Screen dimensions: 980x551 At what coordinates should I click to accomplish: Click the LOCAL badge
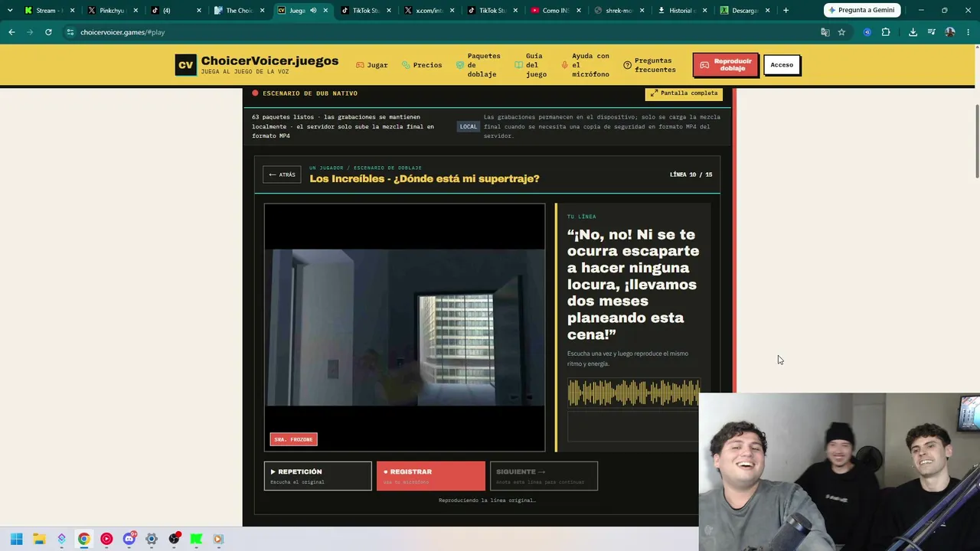tap(468, 126)
